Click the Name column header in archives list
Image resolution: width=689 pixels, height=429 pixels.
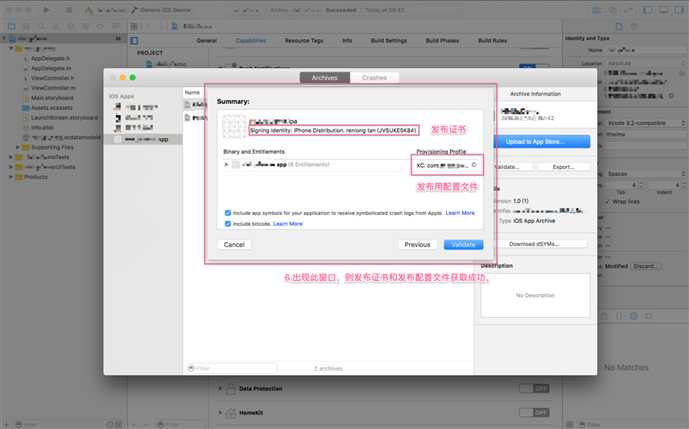[192, 92]
